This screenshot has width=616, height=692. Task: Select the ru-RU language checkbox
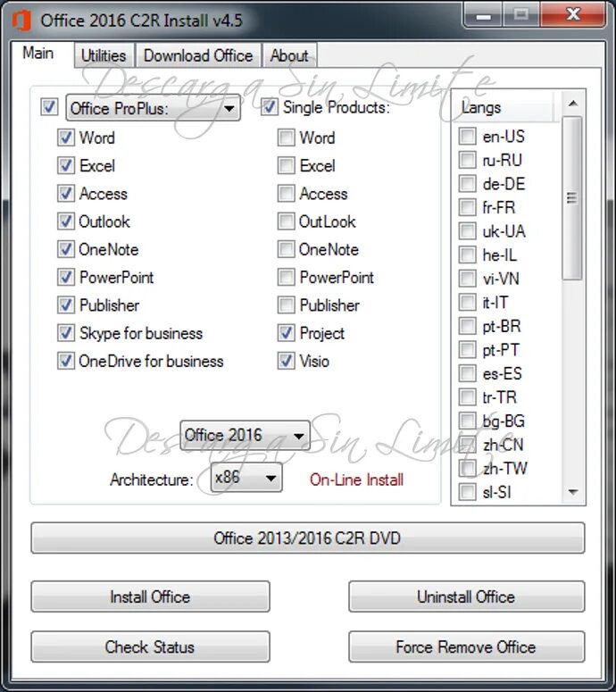pos(467,160)
